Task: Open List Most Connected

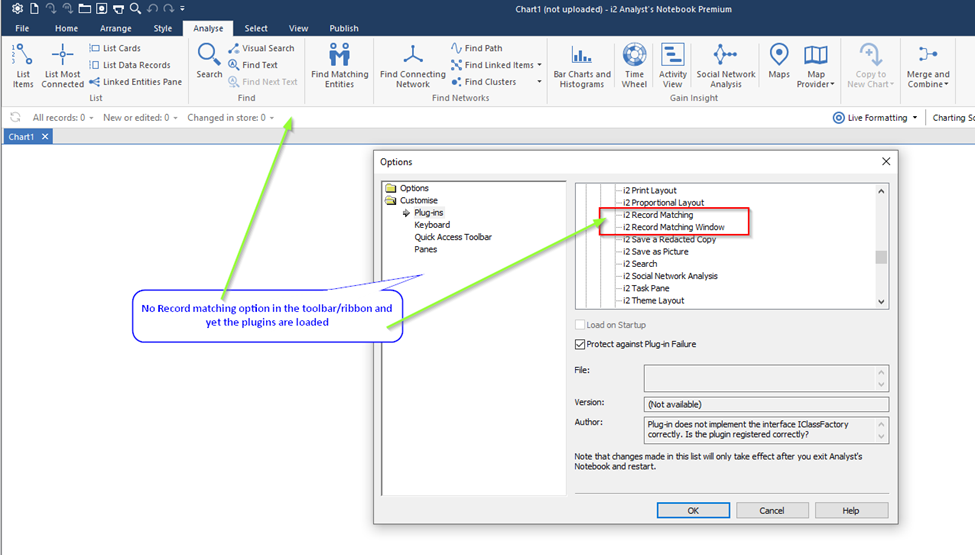Action: tap(62, 65)
